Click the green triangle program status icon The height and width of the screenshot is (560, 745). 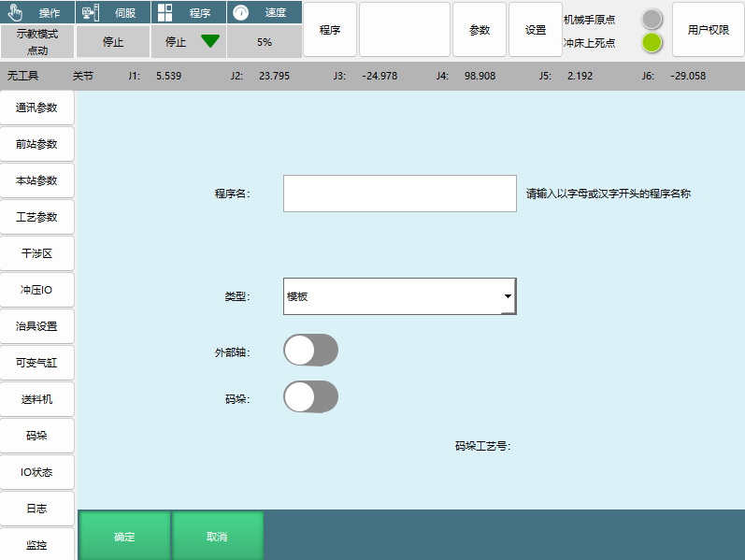point(209,41)
